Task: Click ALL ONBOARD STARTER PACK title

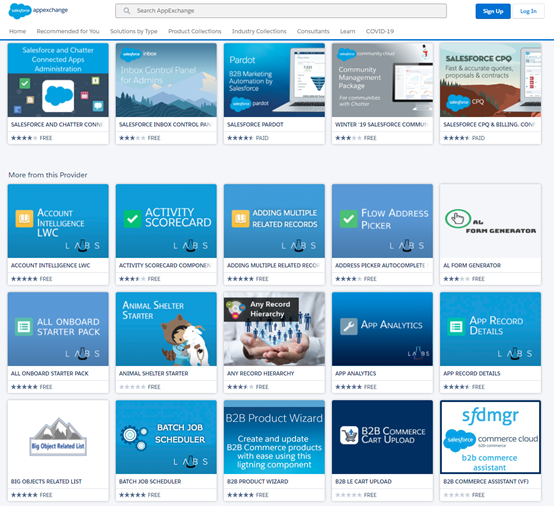Action: click(50, 373)
